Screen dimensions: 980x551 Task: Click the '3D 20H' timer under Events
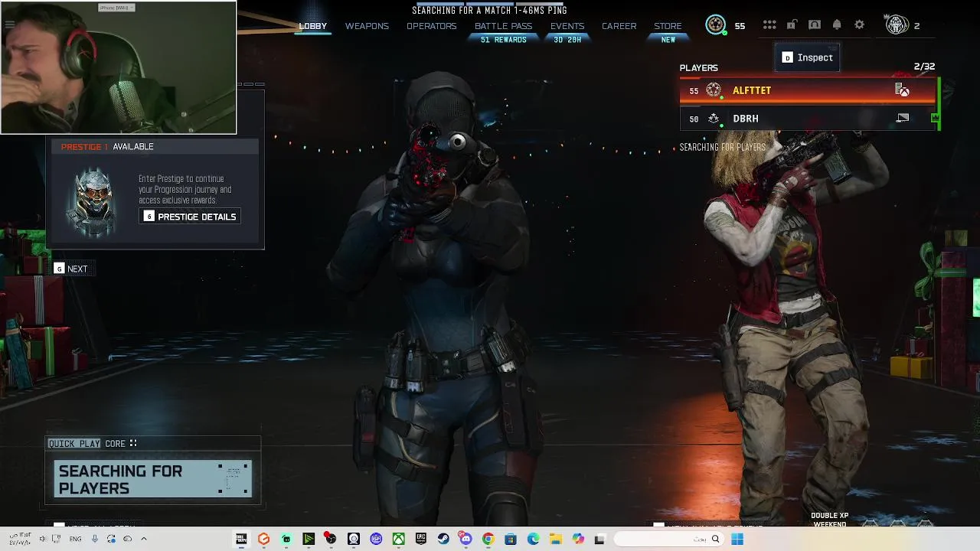point(567,40)
